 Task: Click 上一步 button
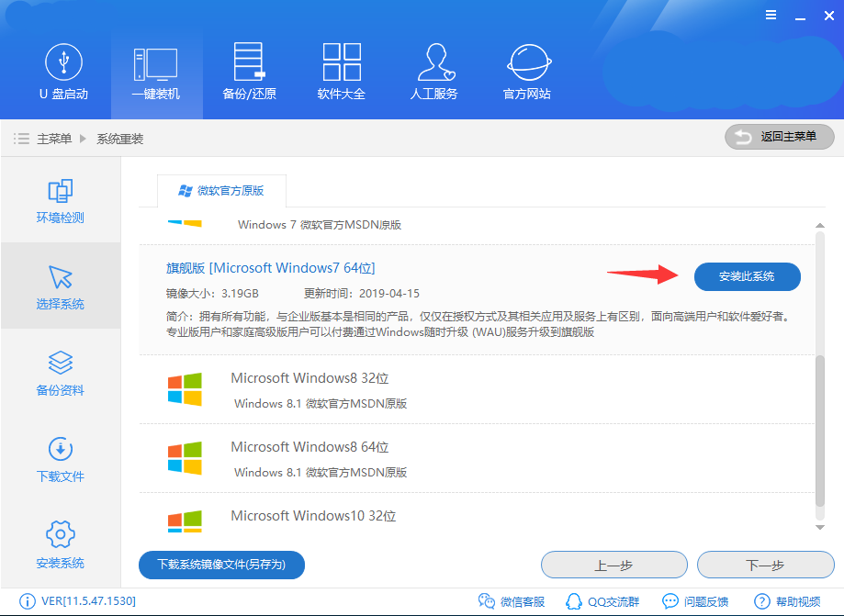(x=614, y=565)
